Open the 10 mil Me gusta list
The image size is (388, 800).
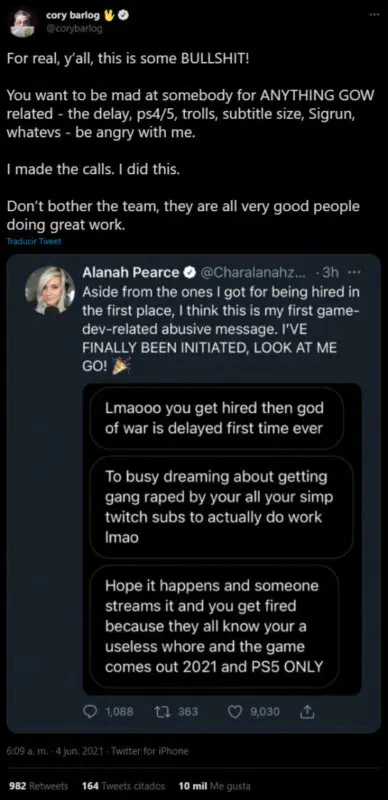click(x=214, y=786)
